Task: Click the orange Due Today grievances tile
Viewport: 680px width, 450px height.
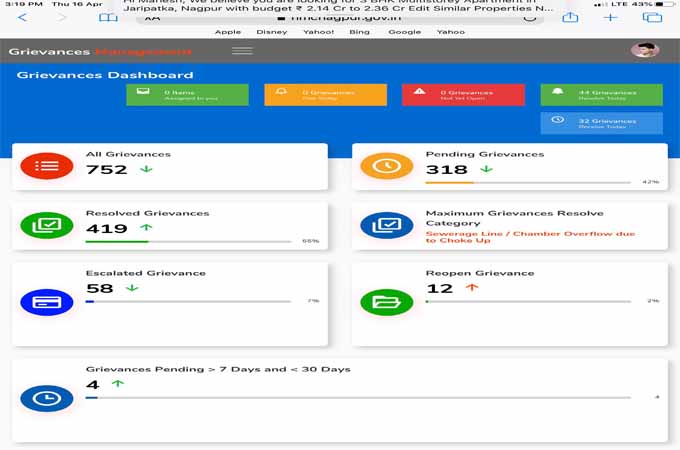Action: (325, 94)
